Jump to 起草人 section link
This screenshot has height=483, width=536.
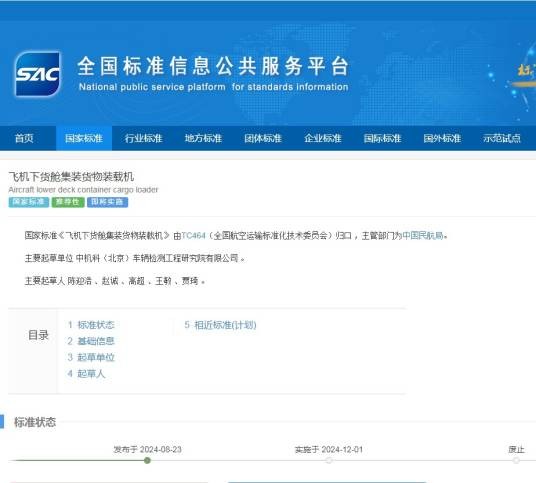click(86, 374)
